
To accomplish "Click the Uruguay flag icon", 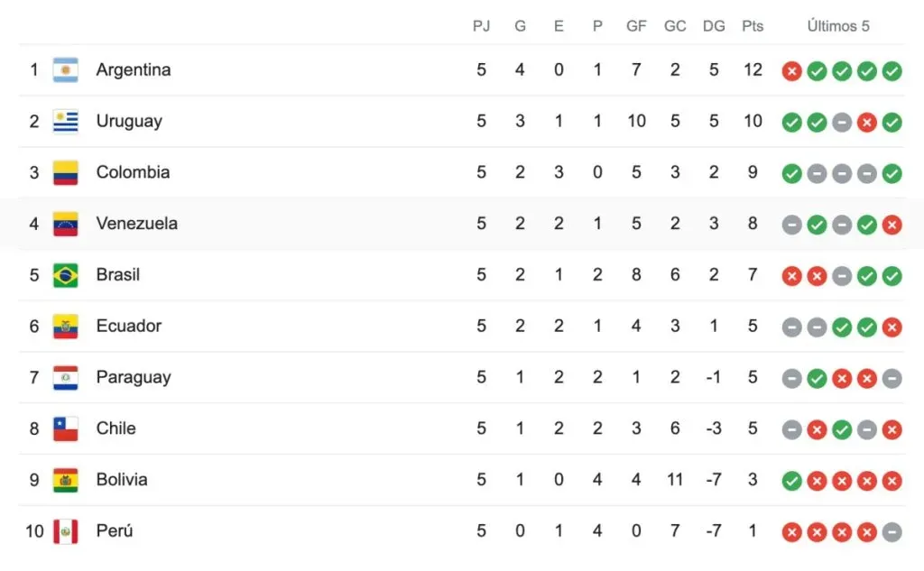I will coord(66,122).
